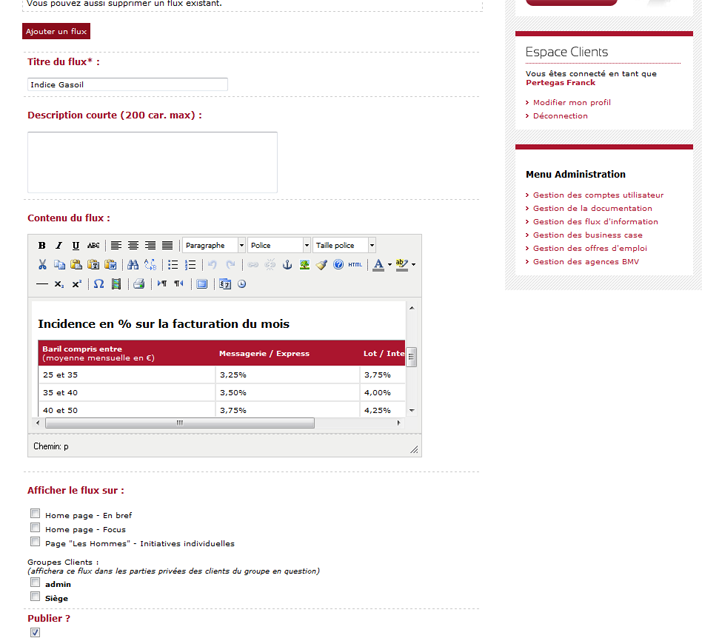Open the Paragraphe format dropdown
This screenshot has width=702, height=638.
point(213,245)
